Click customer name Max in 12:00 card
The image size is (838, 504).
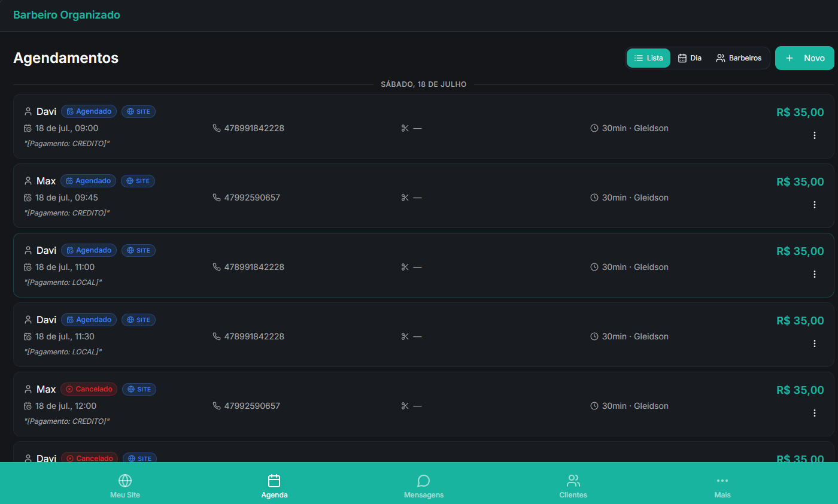[x=46, y=389]
